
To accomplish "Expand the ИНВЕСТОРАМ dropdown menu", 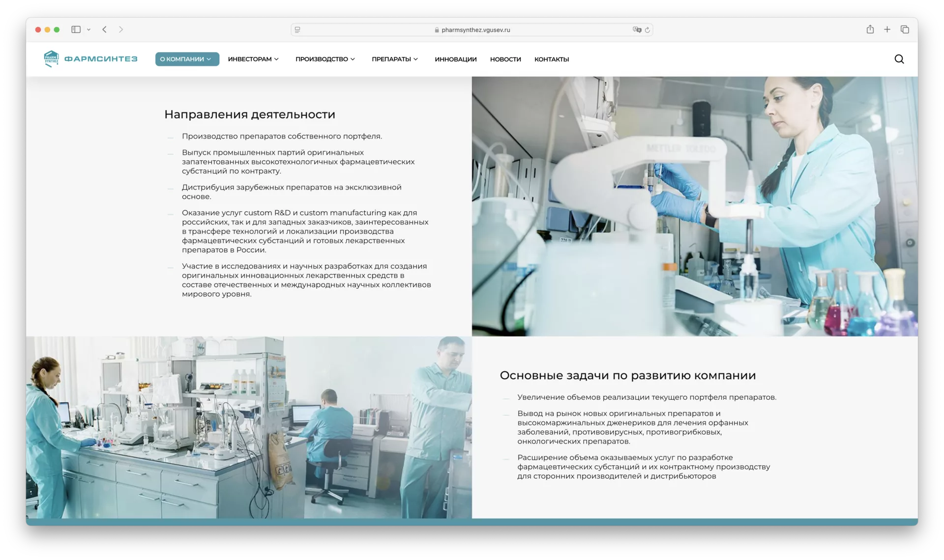I will click(253, 59).
